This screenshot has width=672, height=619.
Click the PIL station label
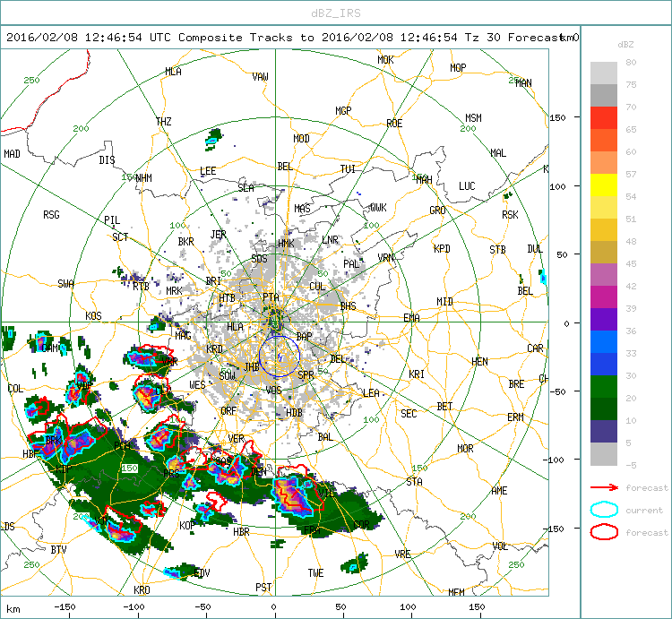tap(112, 219)
